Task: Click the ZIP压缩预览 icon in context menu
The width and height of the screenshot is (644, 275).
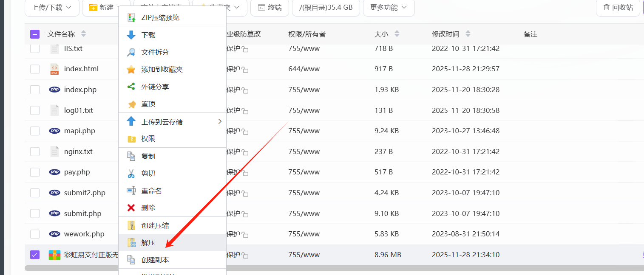Action: coord(131,17)
